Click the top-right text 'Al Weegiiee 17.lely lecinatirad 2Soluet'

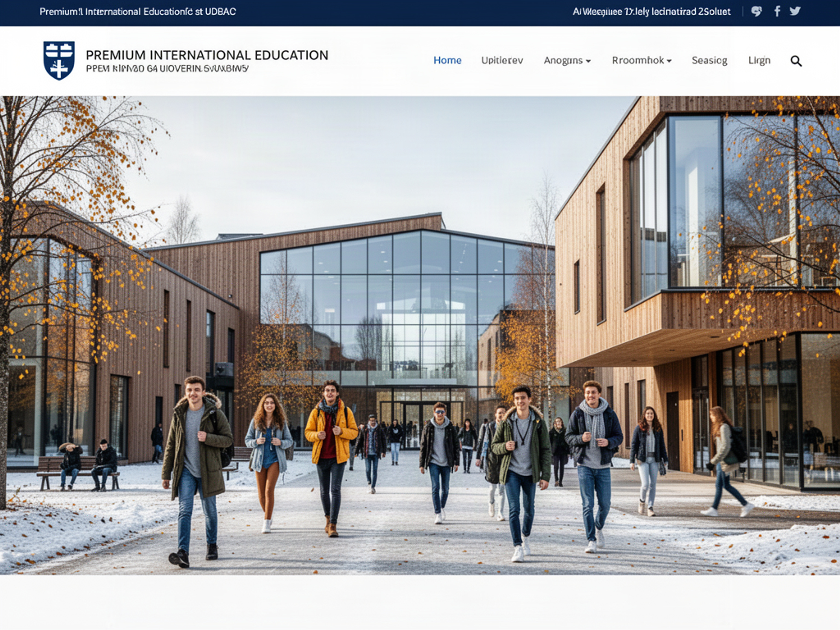click(x=652, y=12)
